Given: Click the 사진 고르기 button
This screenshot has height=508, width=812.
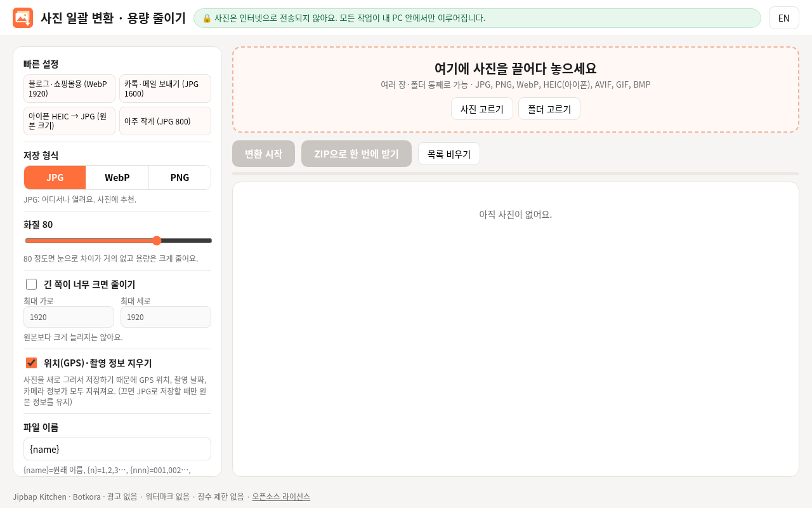Looking at the screenshot, I should pyautogui.click(x=482, y=109).
